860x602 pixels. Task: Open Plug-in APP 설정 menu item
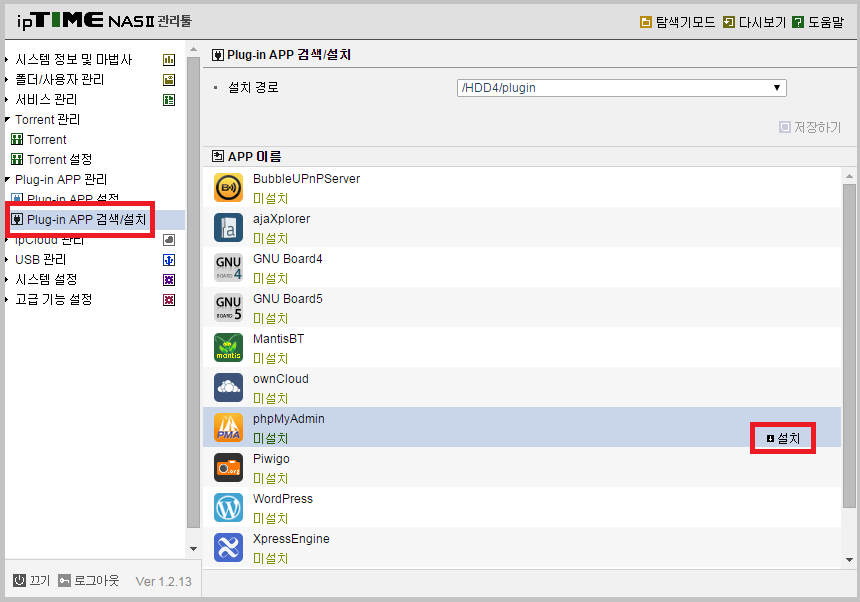pos(72,198)
